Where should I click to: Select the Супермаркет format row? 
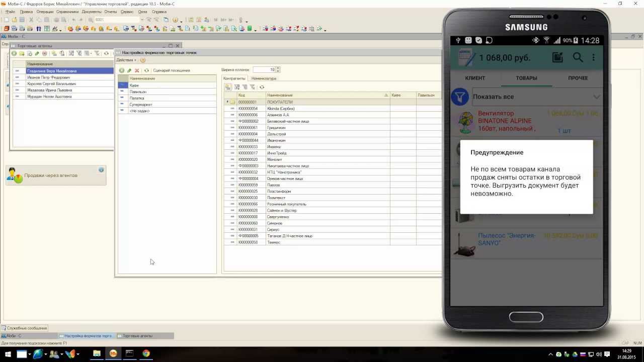point(167,105)
